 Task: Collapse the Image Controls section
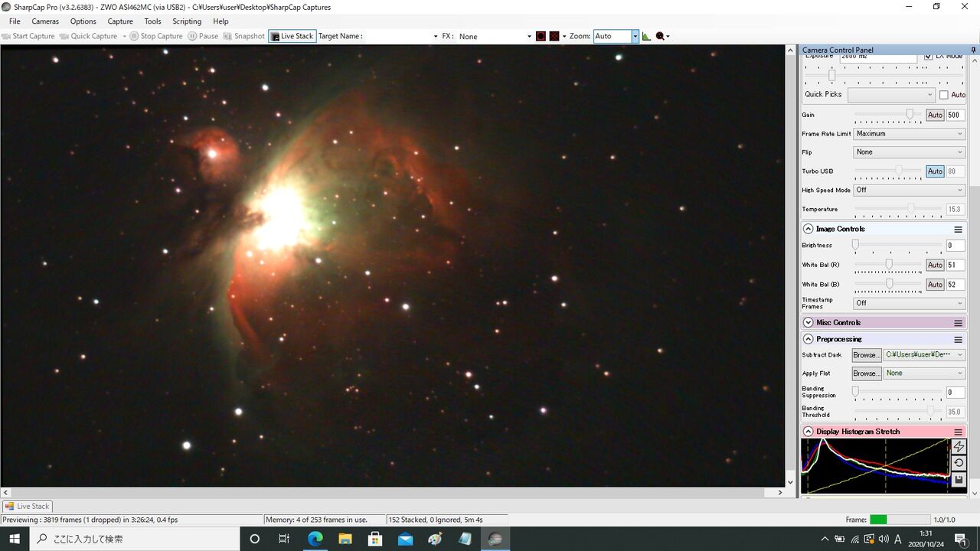point(808,229)
